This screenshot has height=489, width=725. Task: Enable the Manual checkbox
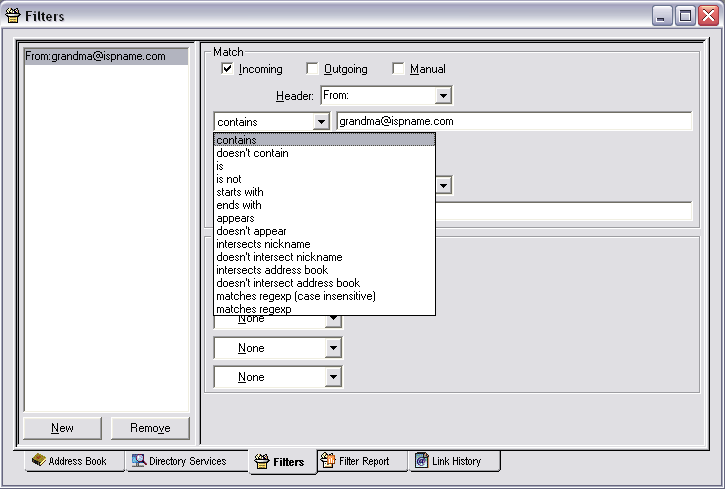tap(398, 69)
